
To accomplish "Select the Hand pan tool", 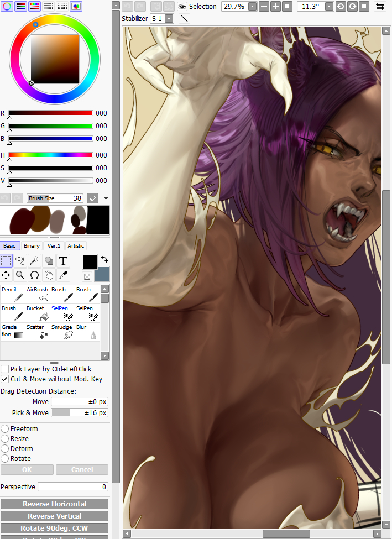I will (x=49, y=275).
